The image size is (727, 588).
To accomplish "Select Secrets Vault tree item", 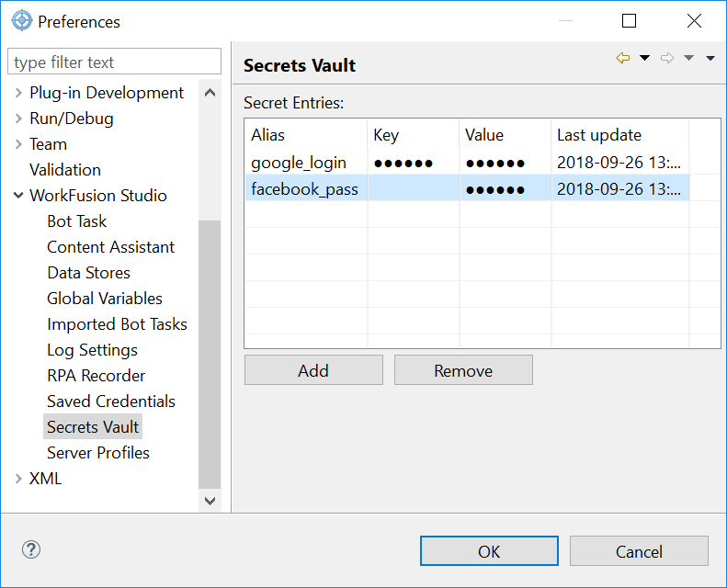I will point(93,426).
